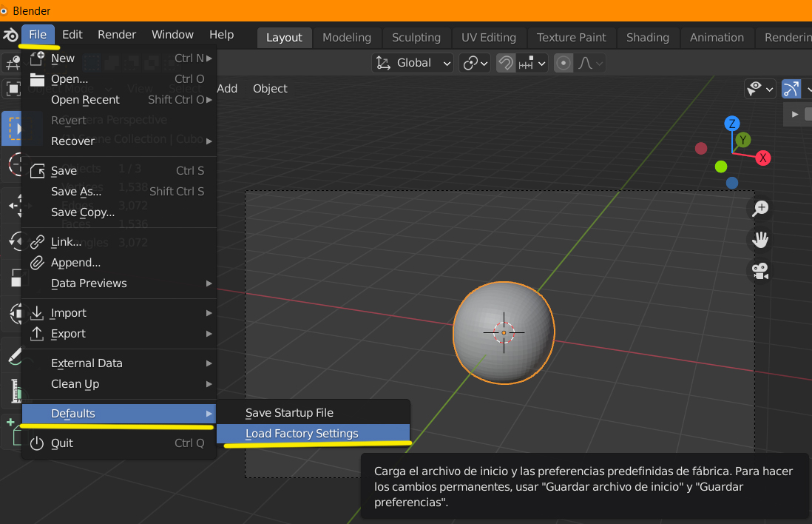Click Save Startup File
This screenshot has height=524, width=812.
coord(313,413)
